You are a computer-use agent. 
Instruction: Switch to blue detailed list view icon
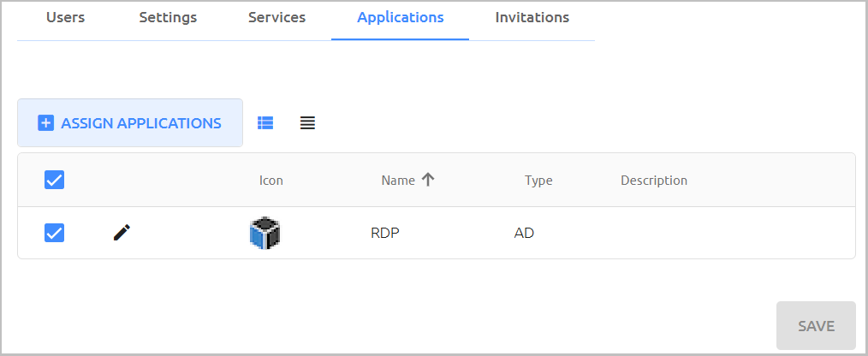(265, 123)
